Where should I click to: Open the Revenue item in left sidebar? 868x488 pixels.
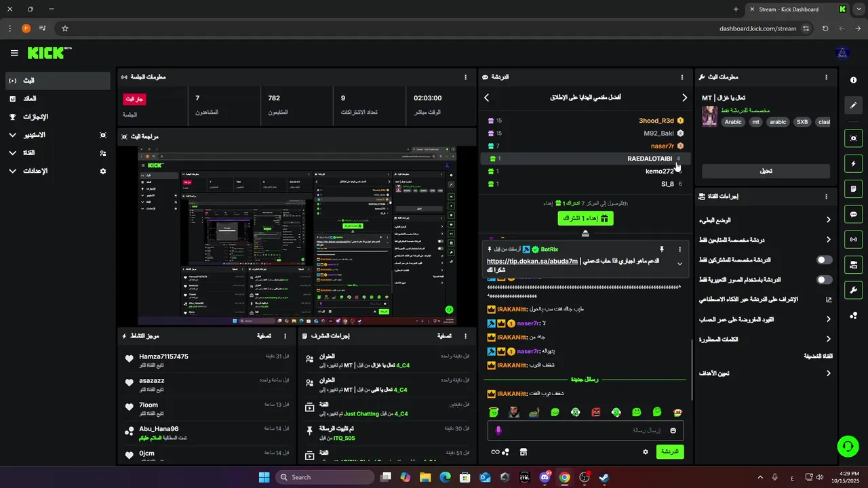click(x=58, y=99)
